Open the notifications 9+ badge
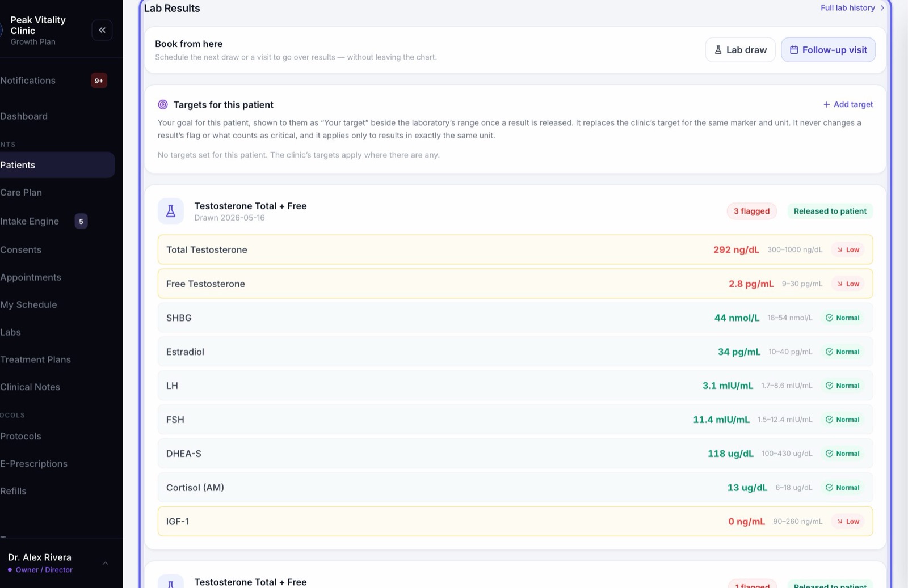 pyautogui.click(x=99, y=81)
